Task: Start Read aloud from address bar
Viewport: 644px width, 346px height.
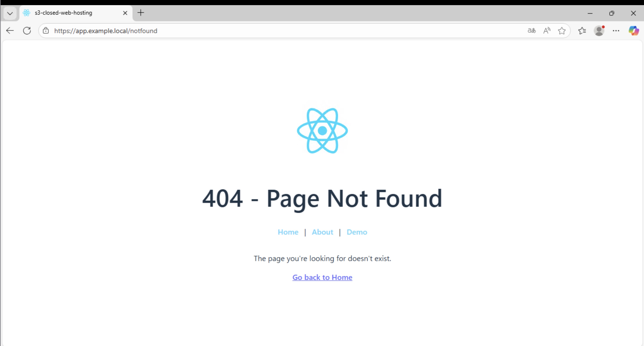Action: click(547, 31)
